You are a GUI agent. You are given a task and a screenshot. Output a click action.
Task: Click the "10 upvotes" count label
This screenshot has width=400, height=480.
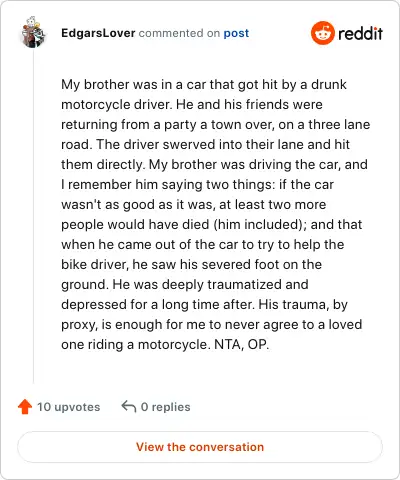pyautogui.click(x=68, y=407)
